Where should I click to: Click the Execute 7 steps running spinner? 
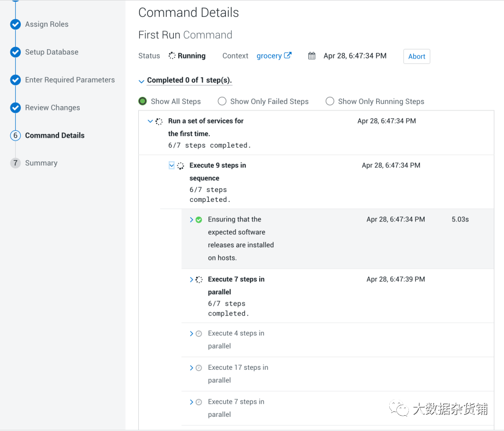(x=199, y=279)
